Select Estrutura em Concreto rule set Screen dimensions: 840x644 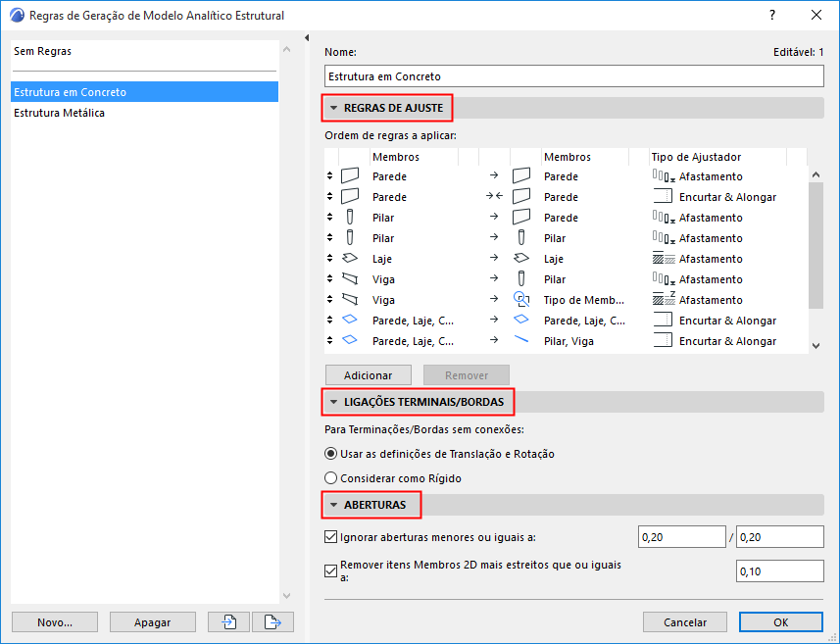click(x=145, y=91)
